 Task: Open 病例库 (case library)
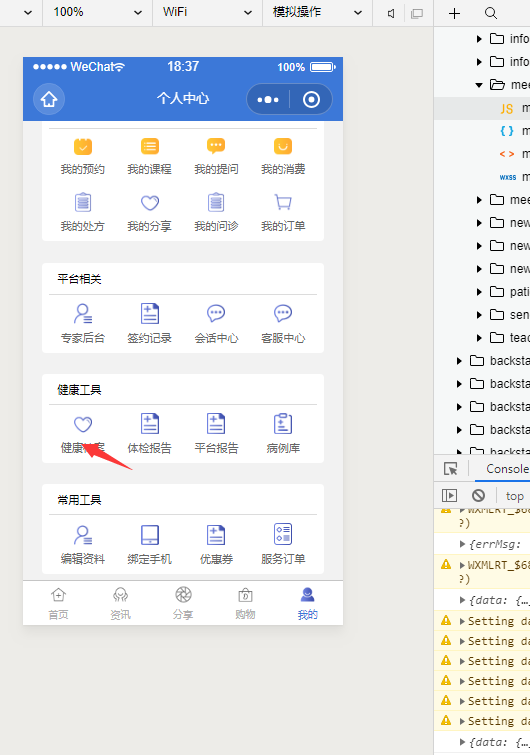(x=283, y=434)
